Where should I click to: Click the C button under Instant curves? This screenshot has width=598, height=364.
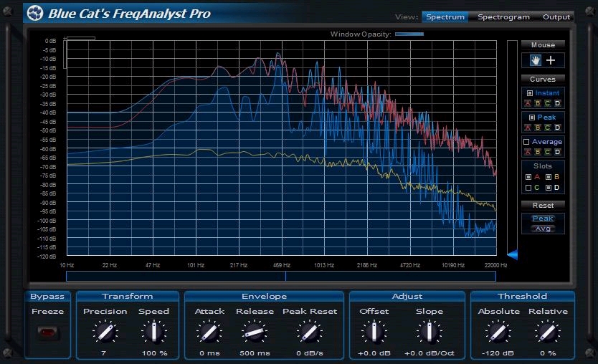[x=548, y=103]
